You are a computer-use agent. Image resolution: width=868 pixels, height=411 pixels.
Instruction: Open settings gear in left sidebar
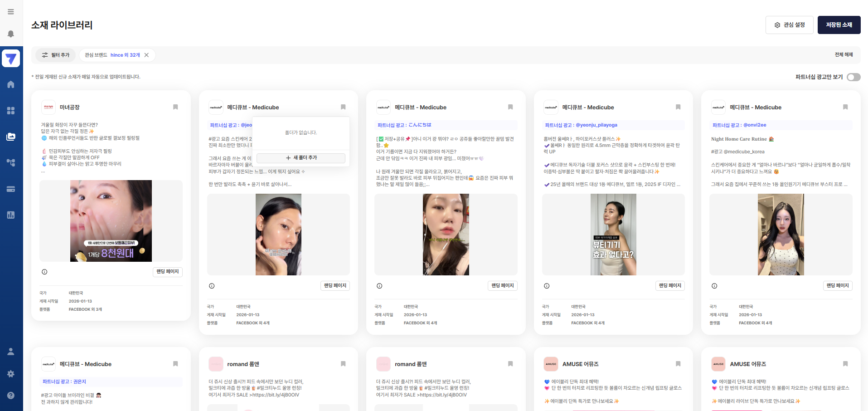(11, 374)
